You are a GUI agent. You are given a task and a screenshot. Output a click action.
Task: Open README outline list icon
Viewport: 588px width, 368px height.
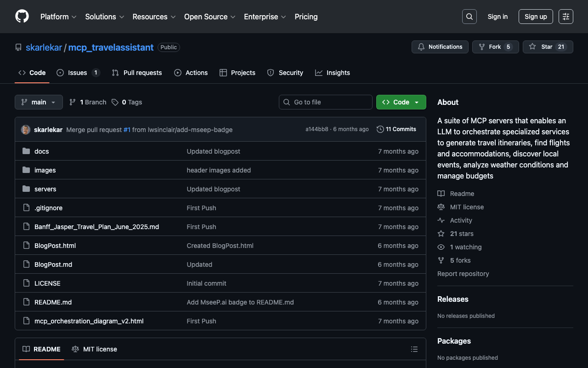tap(414, 349)
